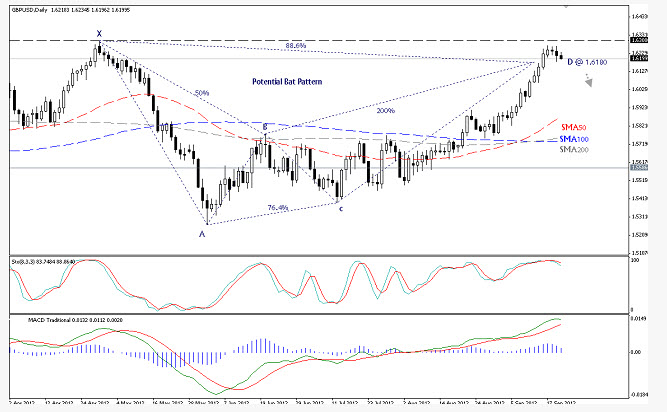Click the "MACD Traditional" indicator label

click(x=49, y=320)
